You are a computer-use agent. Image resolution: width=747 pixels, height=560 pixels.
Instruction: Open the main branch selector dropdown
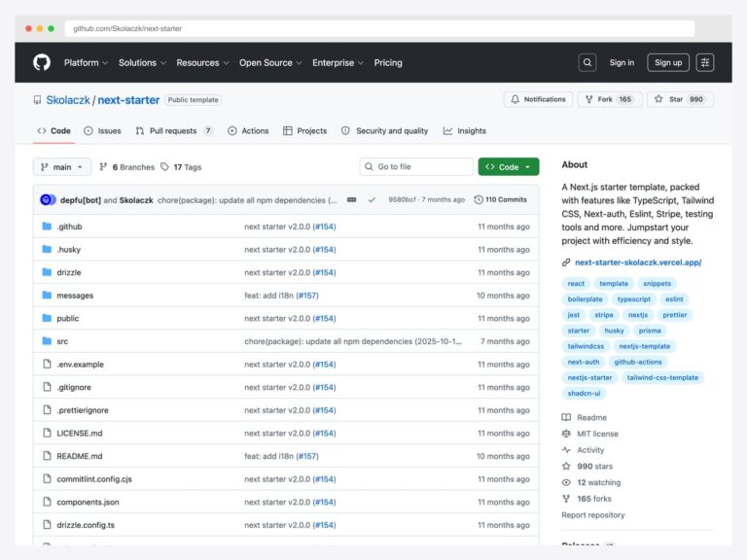point(62,166)
